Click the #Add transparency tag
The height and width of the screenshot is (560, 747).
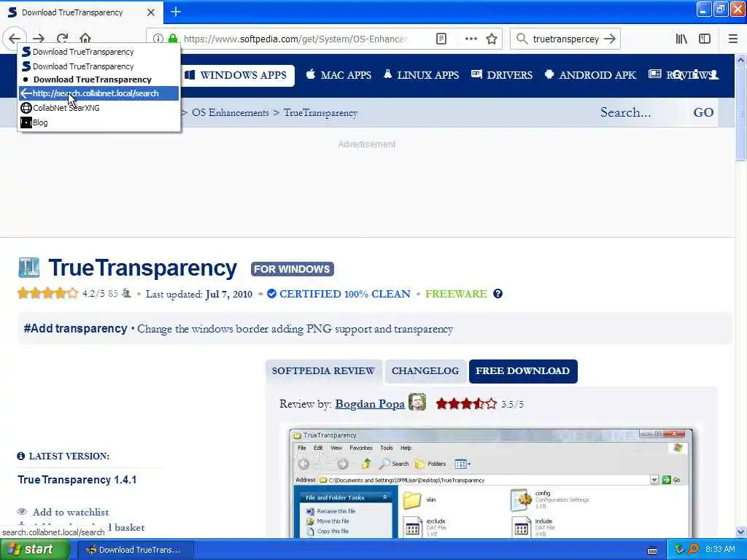click(x=75, y=329)
